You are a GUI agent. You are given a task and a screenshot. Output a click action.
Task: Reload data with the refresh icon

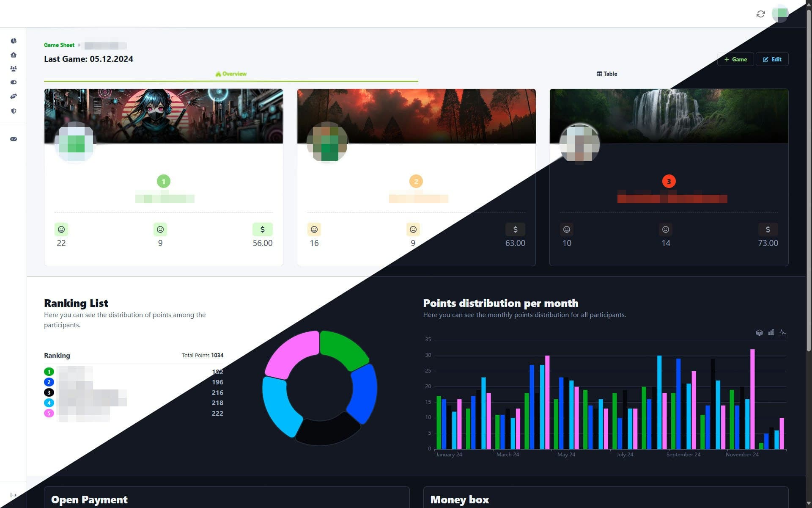click(760, 14)
